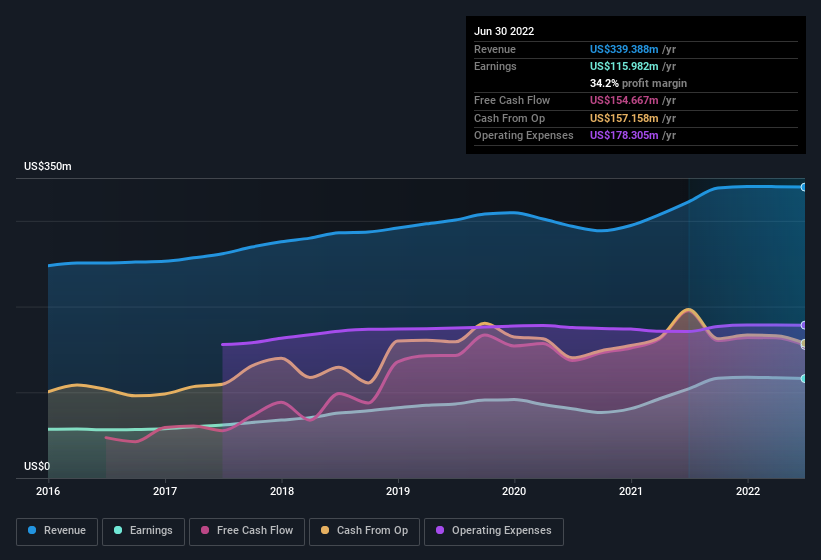This screenshot has width=821, height=560.
Task: Click Revenue value US$339.388m in tooltip
Action: tap(624, 49)
